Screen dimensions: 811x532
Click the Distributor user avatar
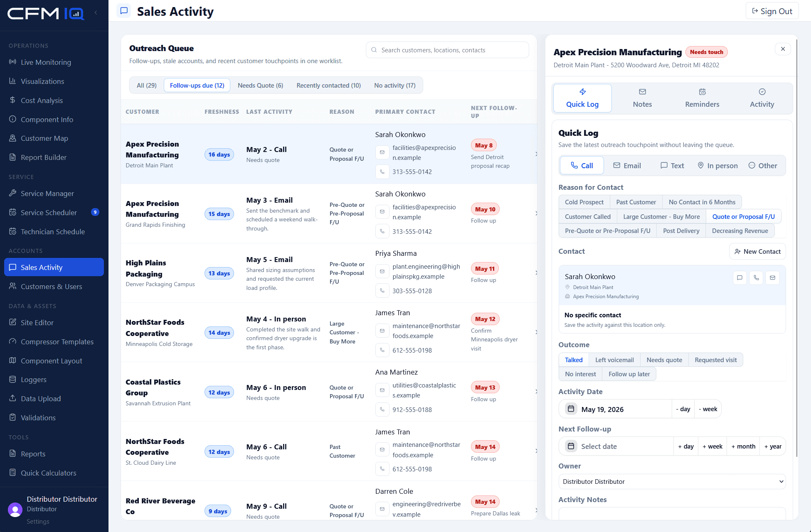pyautogui.click(x=15, y=509)
